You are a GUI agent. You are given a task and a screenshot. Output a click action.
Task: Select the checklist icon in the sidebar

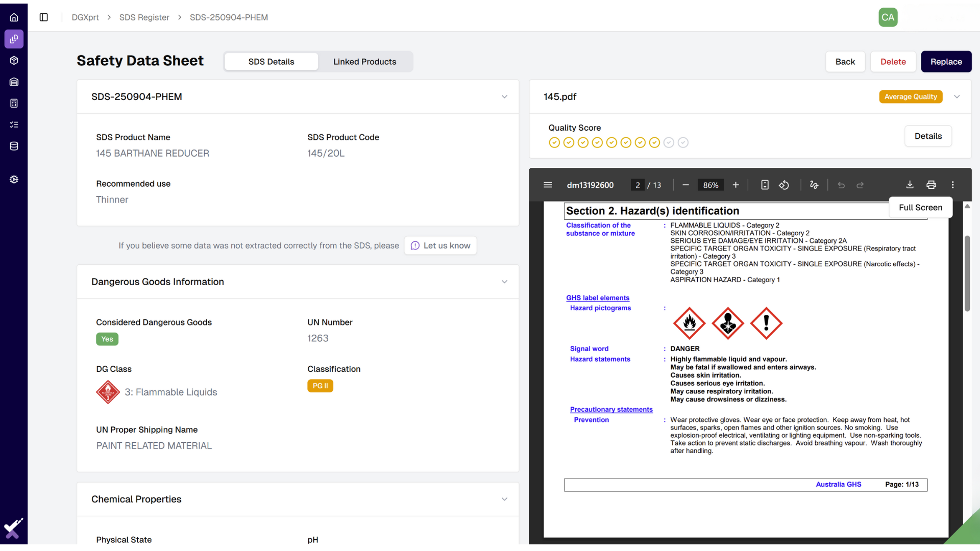coord(14,124)
